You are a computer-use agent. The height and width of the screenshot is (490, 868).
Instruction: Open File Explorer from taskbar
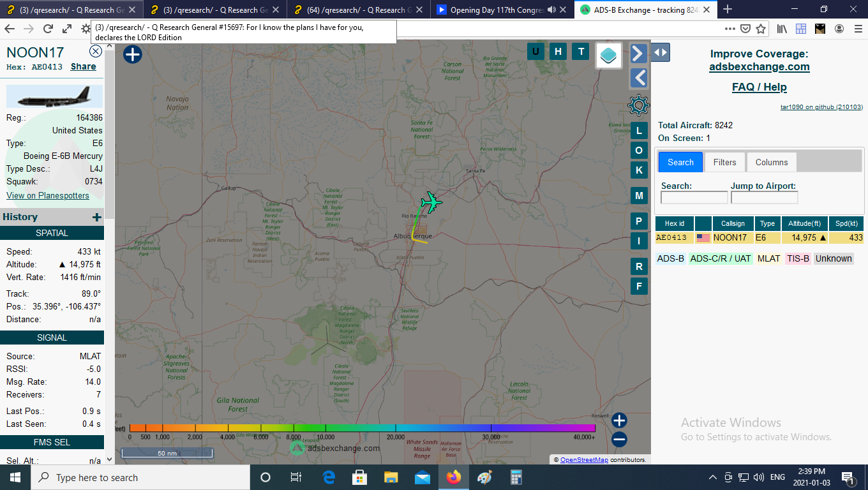(391, 477)
